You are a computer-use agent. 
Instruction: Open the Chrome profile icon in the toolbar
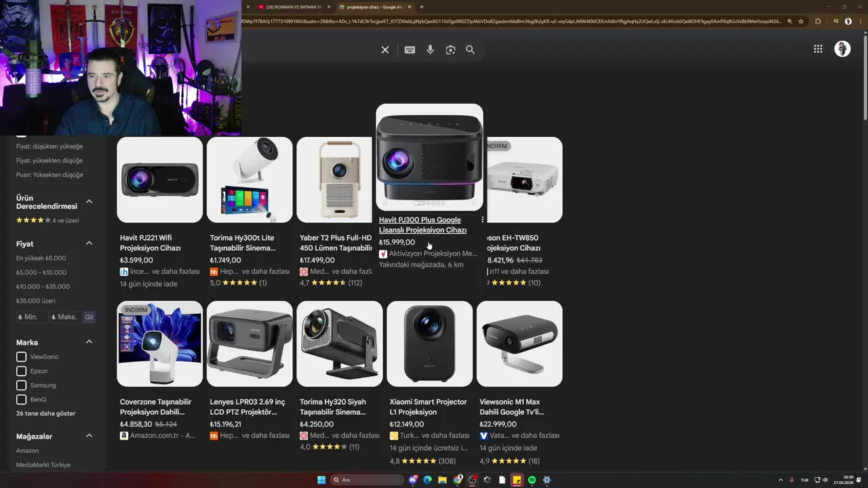(848, 21)
